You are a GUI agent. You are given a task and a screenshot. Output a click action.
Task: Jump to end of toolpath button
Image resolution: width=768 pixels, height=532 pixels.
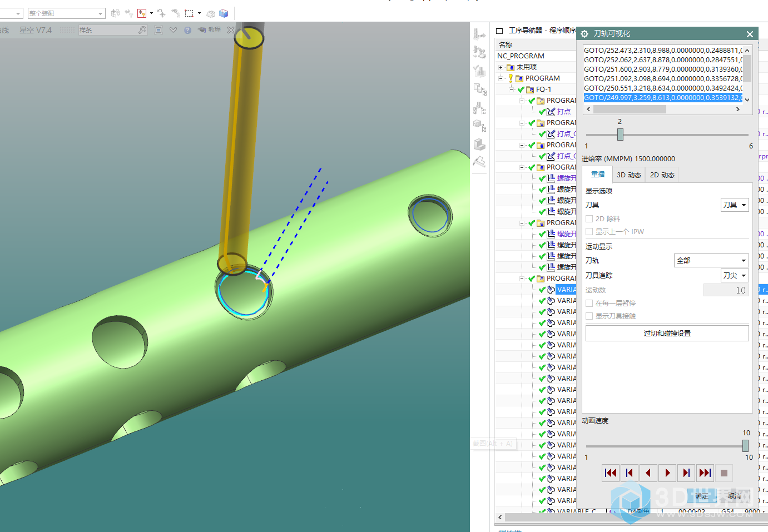click(705, 473)
